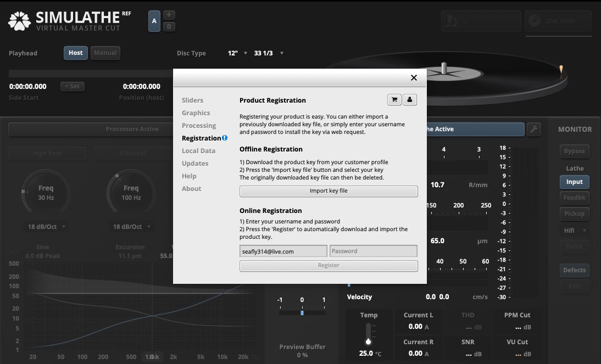Screen dimensions: 601x364
Task: Click the 25.0 °C temperature value
Action: click(x=370, y=353)
